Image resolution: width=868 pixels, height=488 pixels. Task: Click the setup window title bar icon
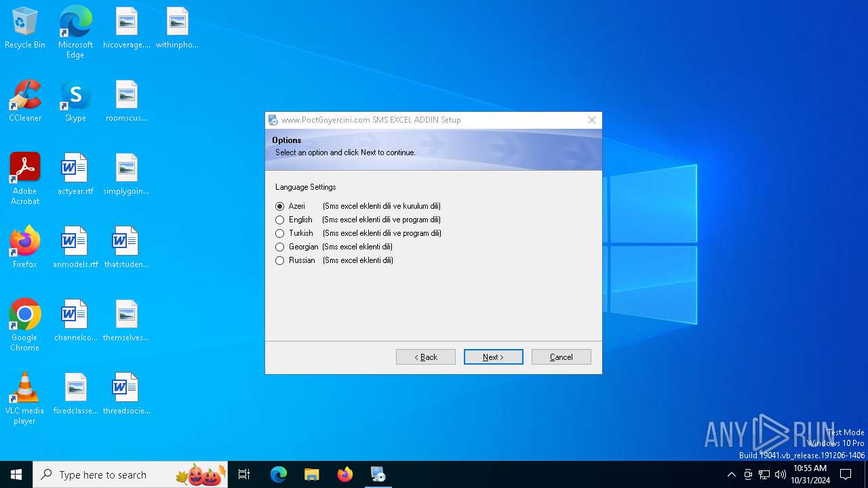point(273,120)
